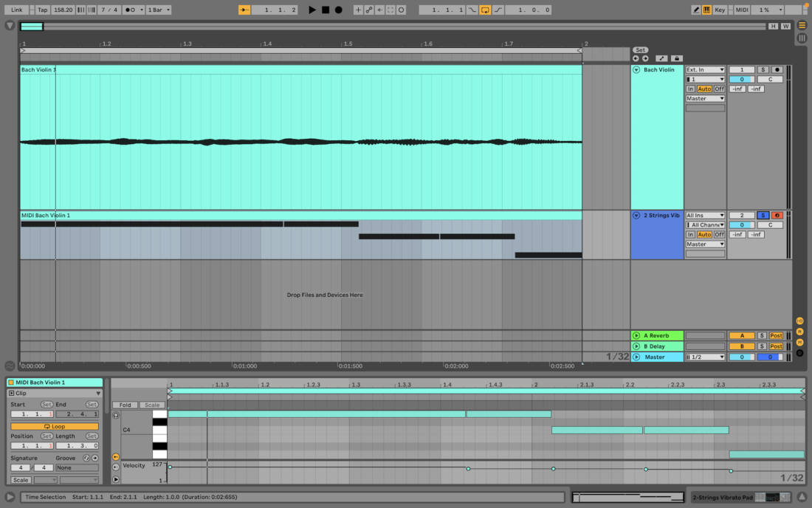Click the Link button
Viewport: 812px width, 508px height.
tap(16, 10)
